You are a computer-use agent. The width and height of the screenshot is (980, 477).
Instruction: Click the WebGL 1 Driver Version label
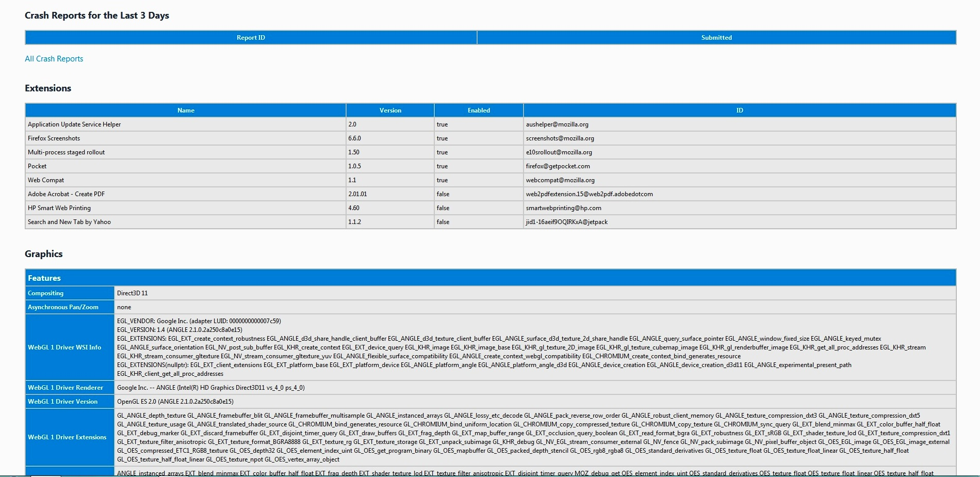click(x=63, y=402)
